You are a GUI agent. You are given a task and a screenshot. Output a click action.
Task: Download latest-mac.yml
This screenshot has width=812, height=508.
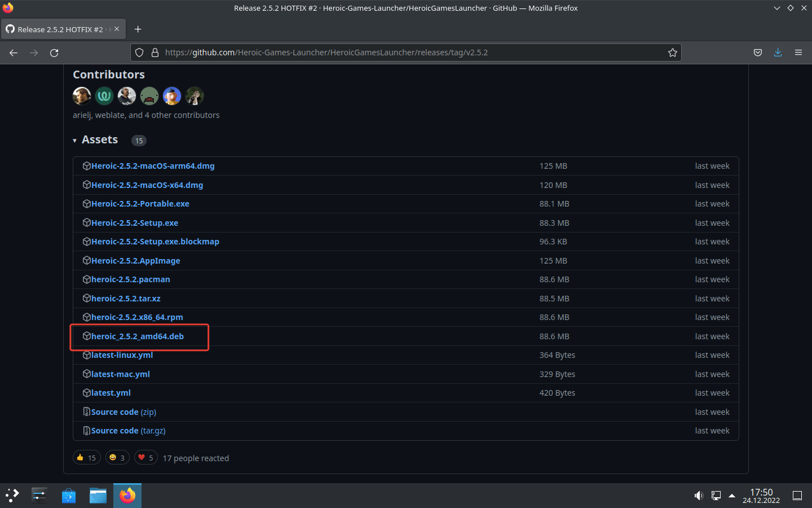[121, 374]
